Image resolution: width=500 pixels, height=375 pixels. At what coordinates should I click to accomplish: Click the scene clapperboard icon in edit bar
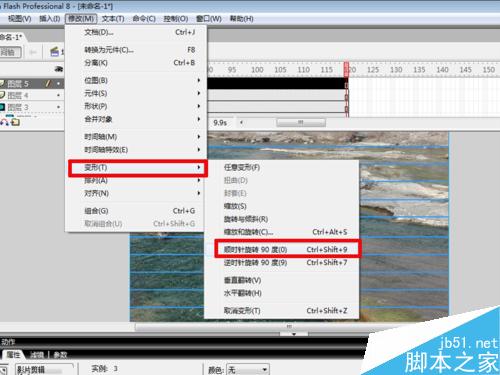tap(54, 52)
